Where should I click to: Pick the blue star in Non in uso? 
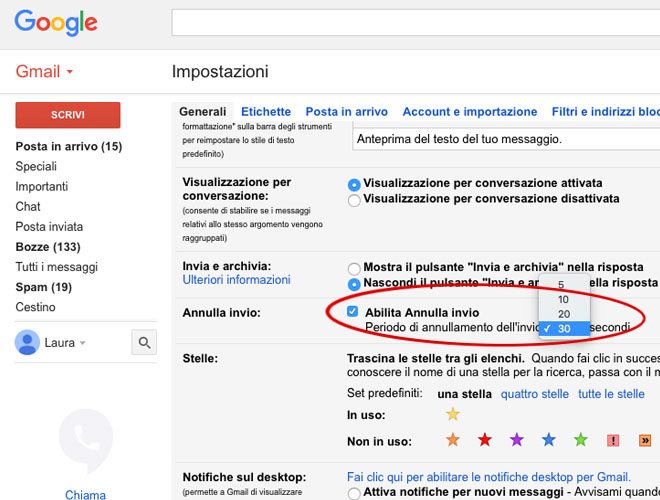click(548, 440)
